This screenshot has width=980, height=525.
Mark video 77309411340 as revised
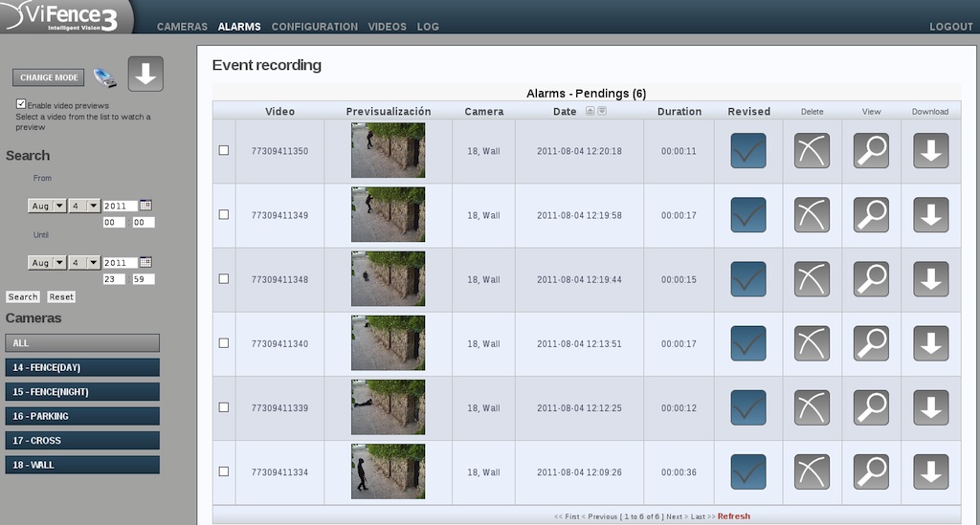(x=748, y=343)
